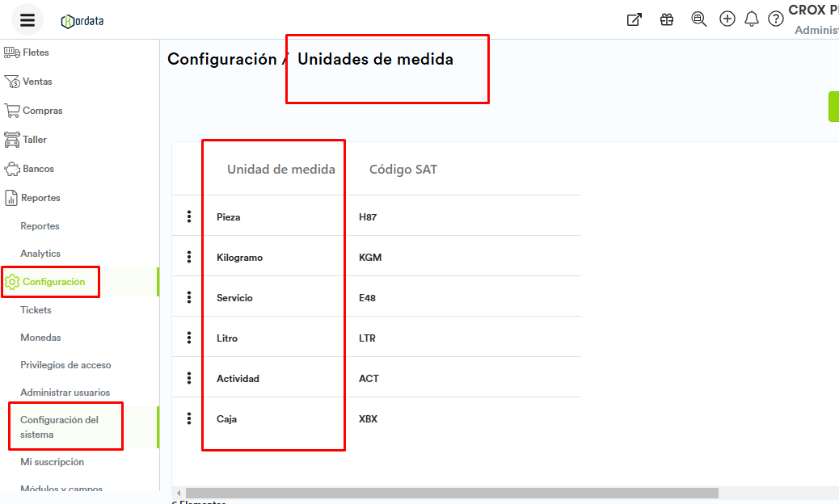Viewport: 839px width, 504px height.
Task: Click the plus add icon in header
Action: click(x=727, y=19)
